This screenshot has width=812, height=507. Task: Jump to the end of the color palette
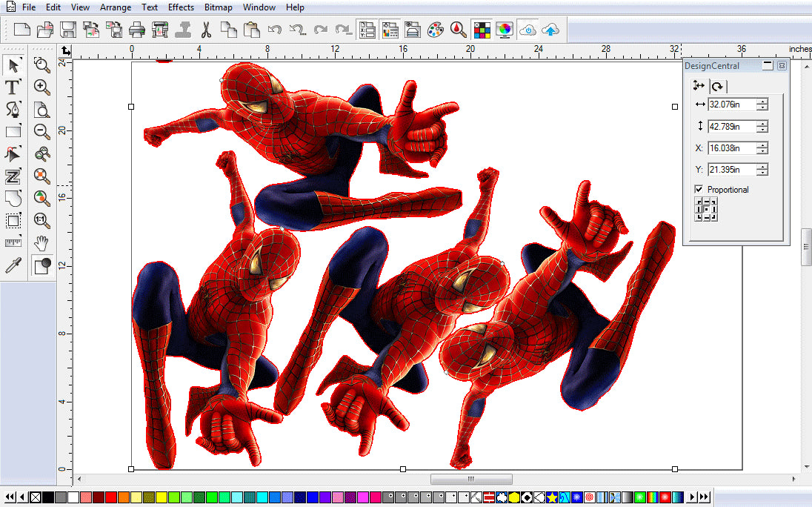click(705, 497)
